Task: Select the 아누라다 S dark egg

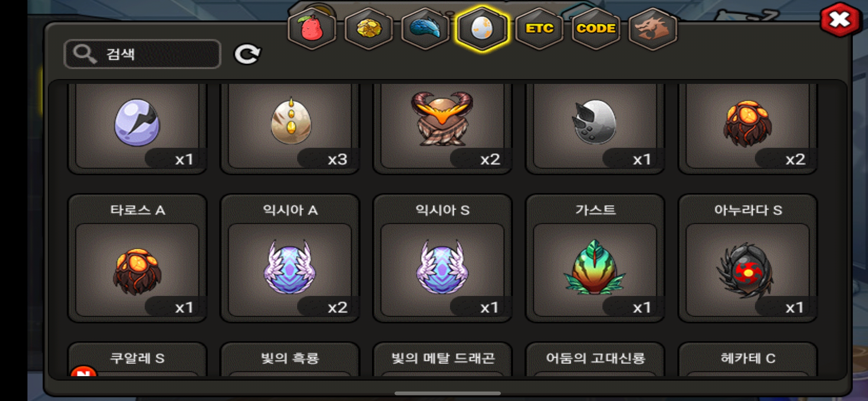Action: (x=748, y=258)
